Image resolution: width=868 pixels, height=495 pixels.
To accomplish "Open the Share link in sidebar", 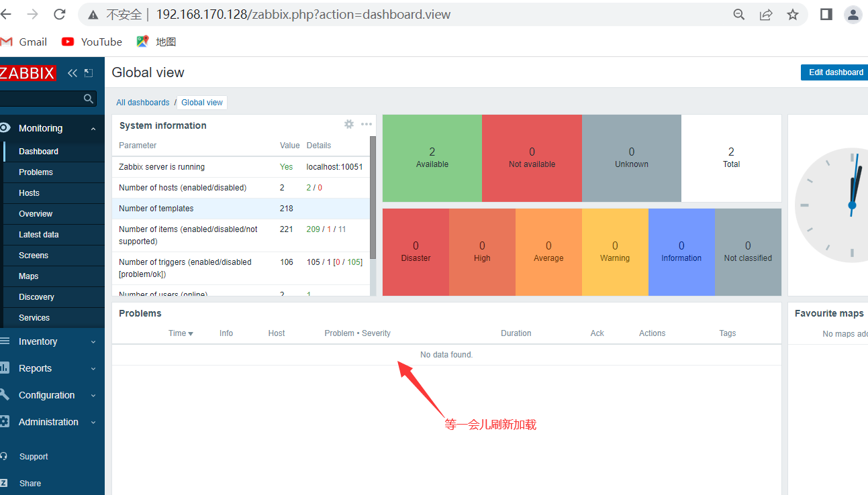I will tap(30, 484).
